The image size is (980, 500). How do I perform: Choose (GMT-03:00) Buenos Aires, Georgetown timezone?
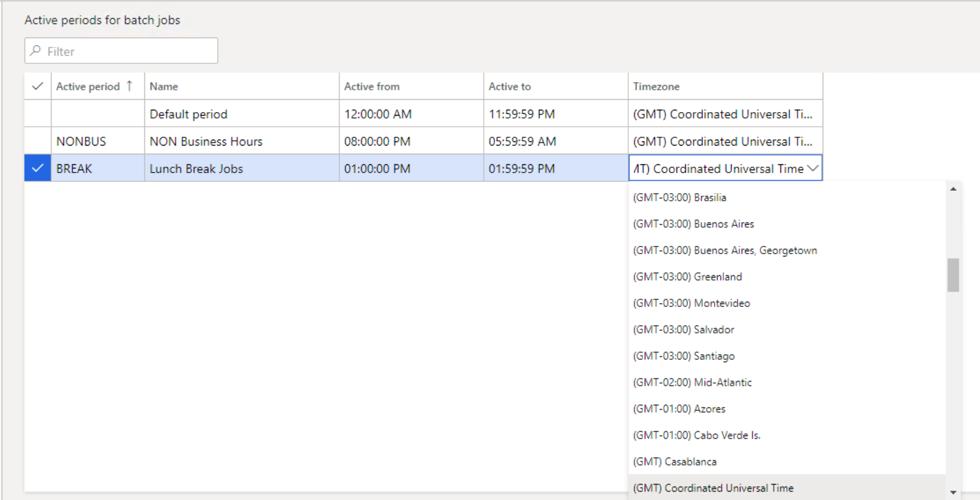click(x=787, y=250)
